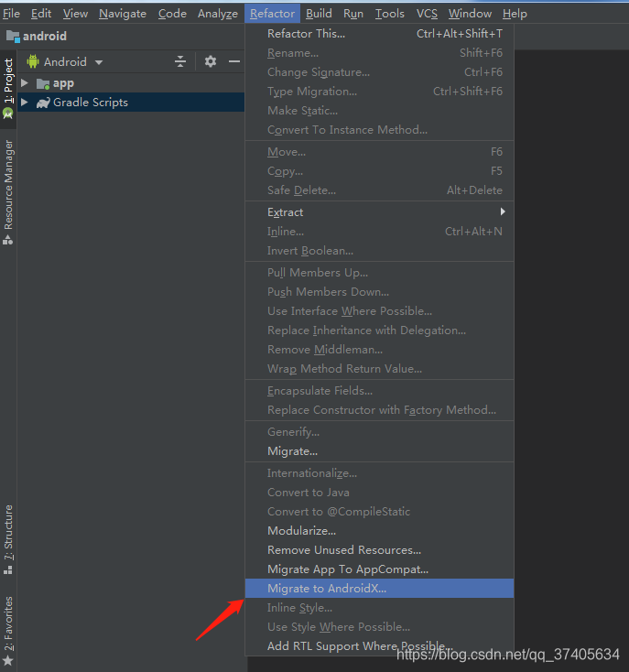Choose Migrate App To AppCompat...
This screenshot has width=629, height=672.
point(380,569)
